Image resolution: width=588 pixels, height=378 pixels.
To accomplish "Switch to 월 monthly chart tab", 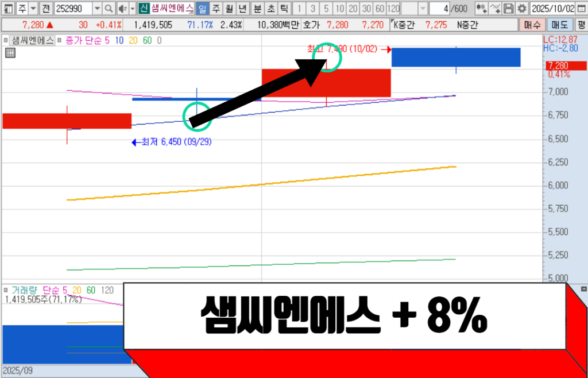I will coord(229,9).
